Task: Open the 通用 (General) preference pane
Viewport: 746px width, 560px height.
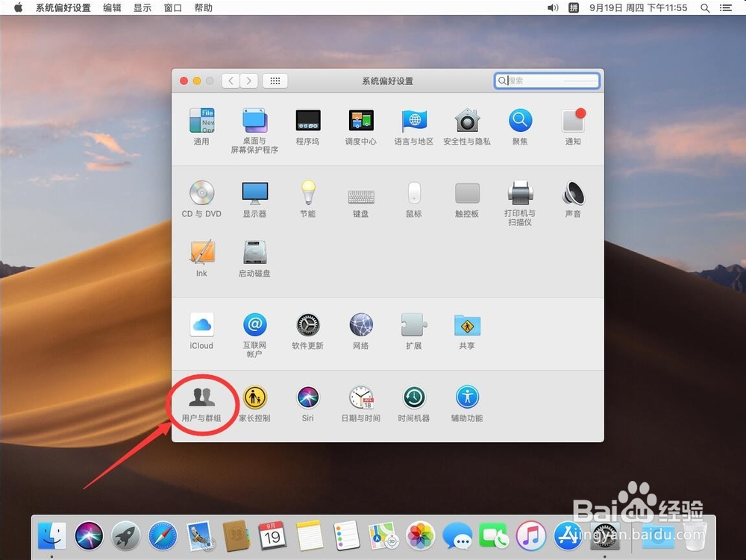Action: pyautogui.click(x=201, y=125)
